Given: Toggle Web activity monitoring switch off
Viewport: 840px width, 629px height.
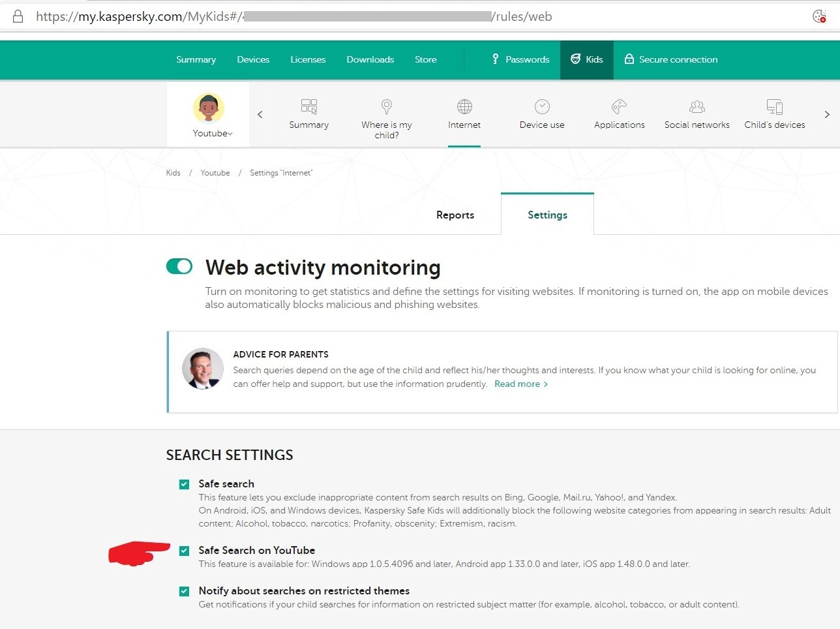Looking at the screenshot, I should click(x=179, y=266).
